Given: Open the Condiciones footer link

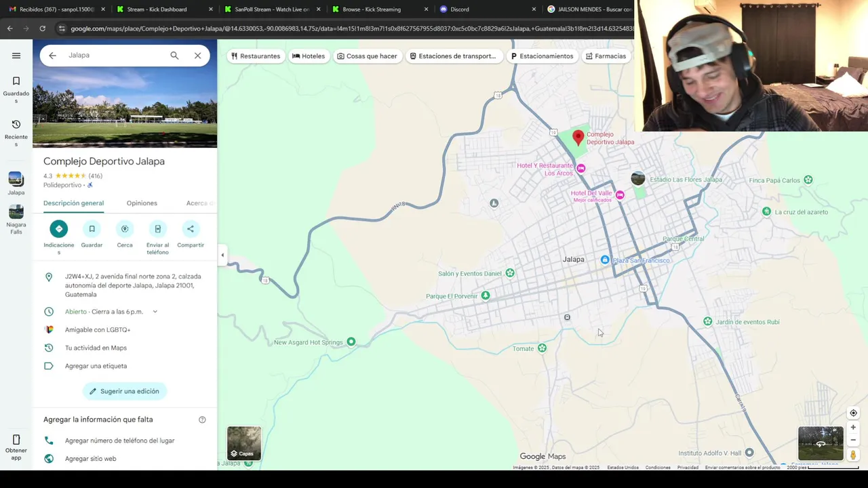Looking at the screenshot, I should click(658, 468).
